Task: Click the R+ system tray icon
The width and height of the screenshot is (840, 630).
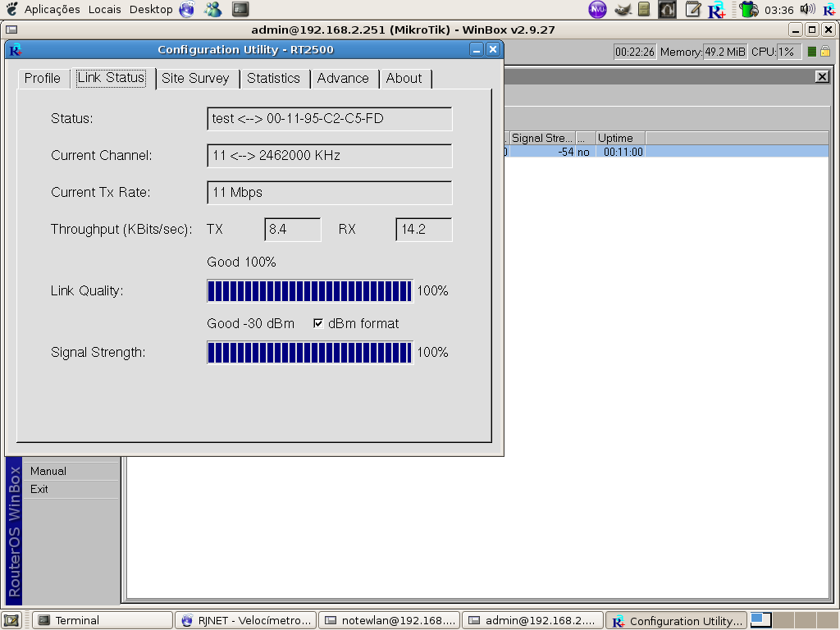Action: (x=829, y=10)
